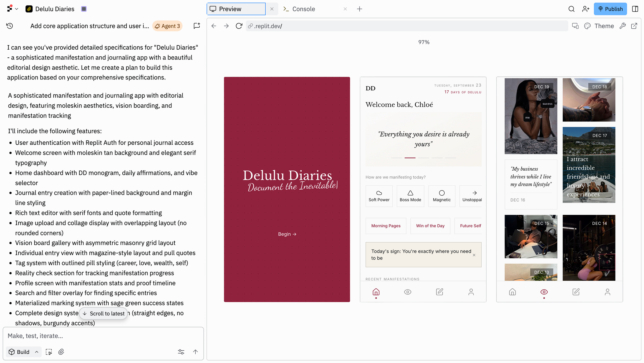
Task: Toggle the split layout panel icon
Action: [635, 9]
